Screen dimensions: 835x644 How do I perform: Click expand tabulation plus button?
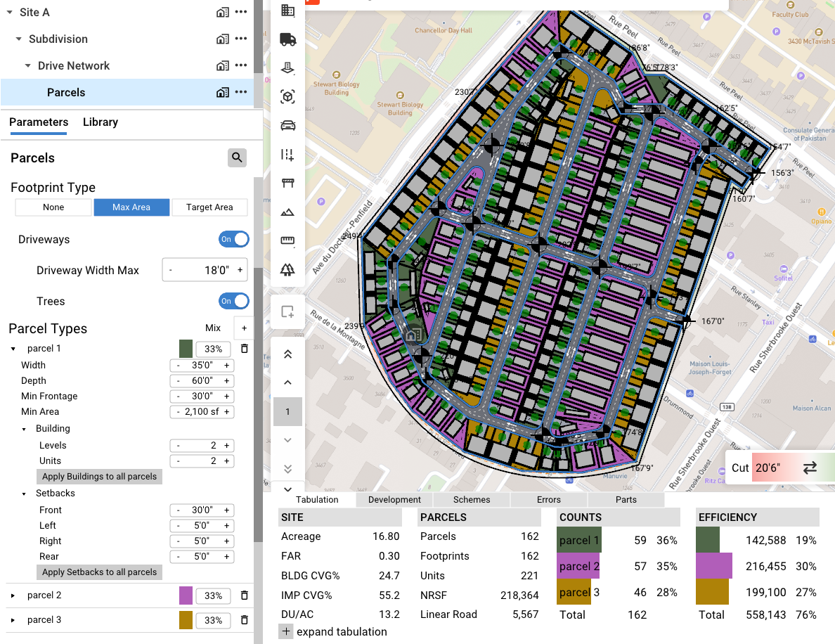pyautogui.click(x=286, y=632)
